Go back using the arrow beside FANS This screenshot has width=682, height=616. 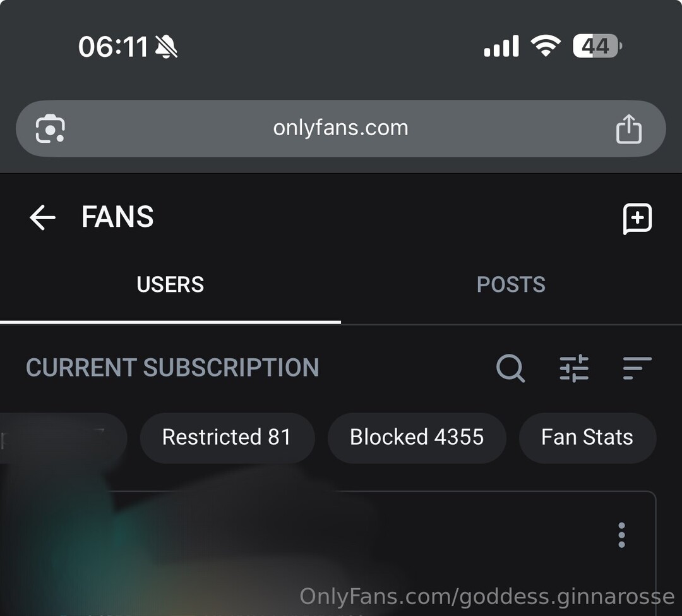point(42,218)
